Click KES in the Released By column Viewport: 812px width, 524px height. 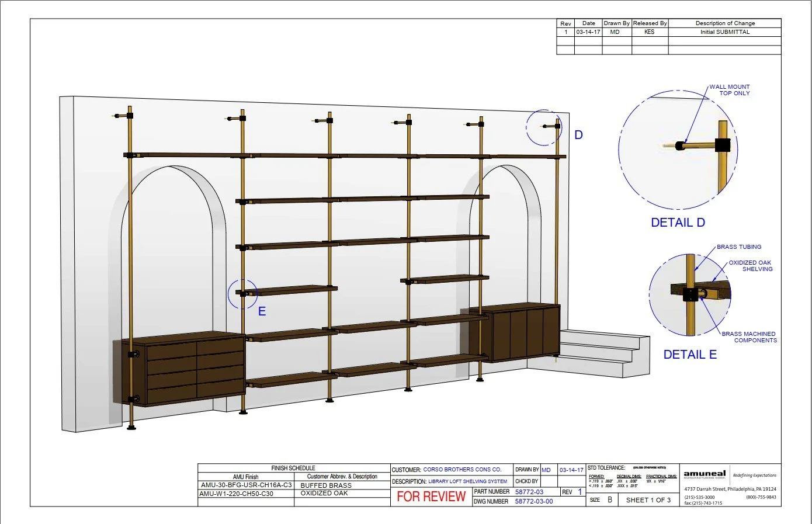pos(650,32)
